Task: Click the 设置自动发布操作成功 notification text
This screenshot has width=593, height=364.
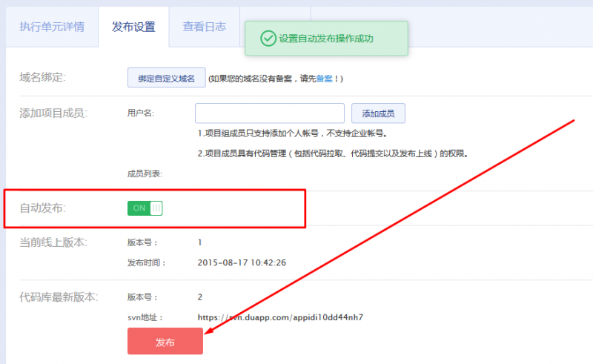Action: pyautogui.click(x=337, y=39)
